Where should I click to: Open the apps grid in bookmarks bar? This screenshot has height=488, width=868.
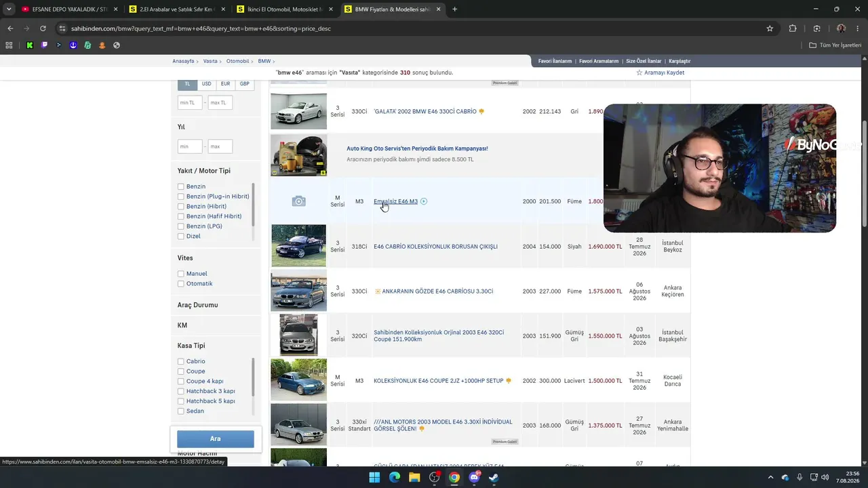(9, 45)
